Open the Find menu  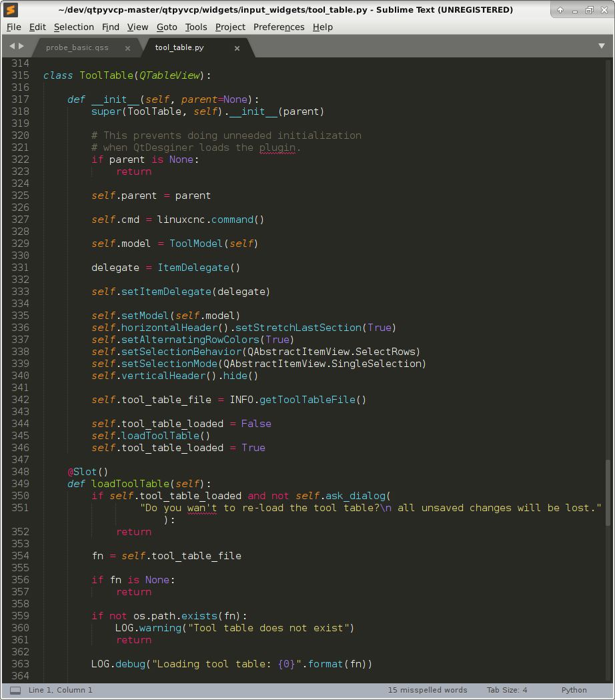111,27
